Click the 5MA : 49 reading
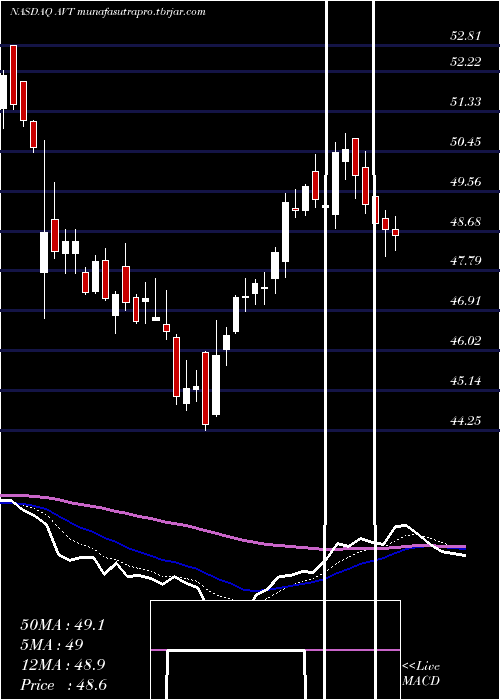 [x=52, y=645]
